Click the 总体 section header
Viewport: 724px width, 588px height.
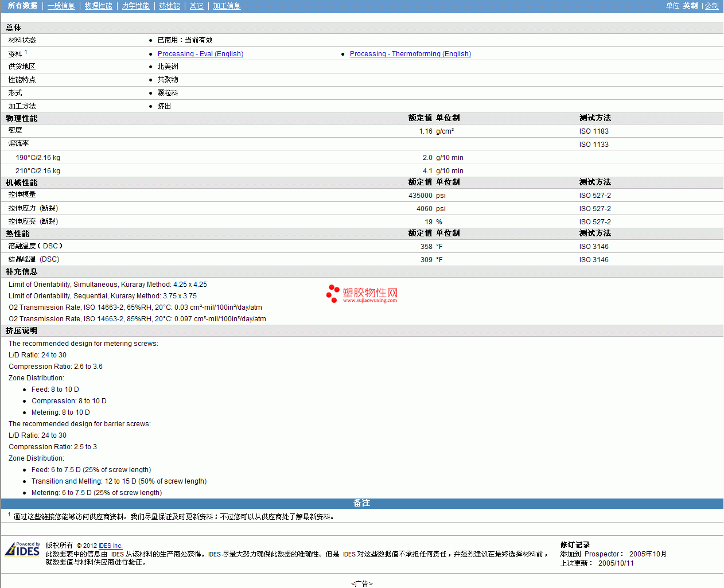(x=14, y=28)
